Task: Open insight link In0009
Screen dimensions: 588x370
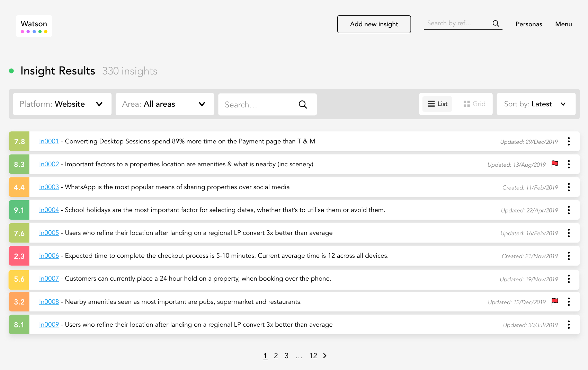Action: [x=49, y=325]
